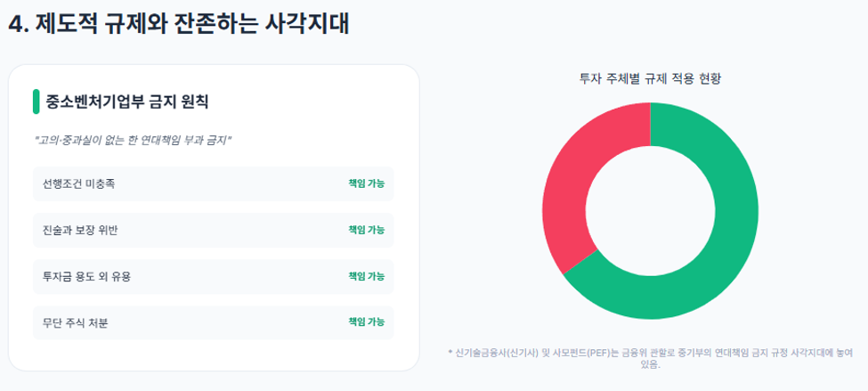Click 책임 가능 label in 선행조건 미충족 row

point(367,183)
